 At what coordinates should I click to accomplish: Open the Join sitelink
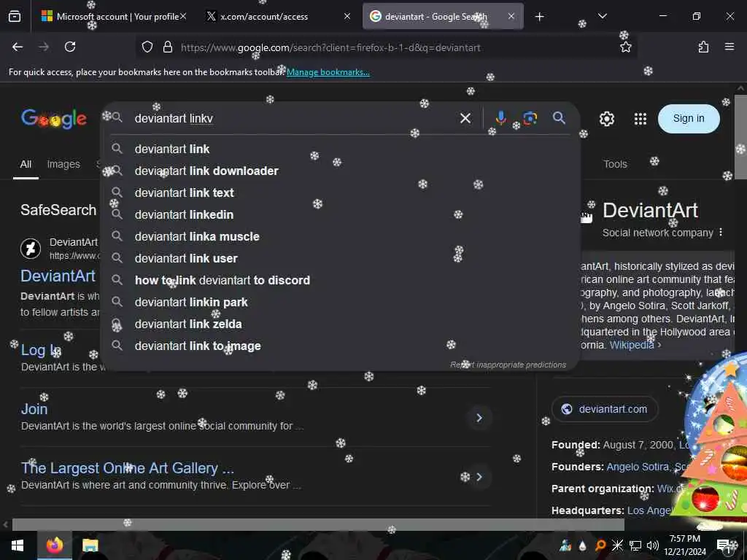pyautogui.click(x=34, y=409)
